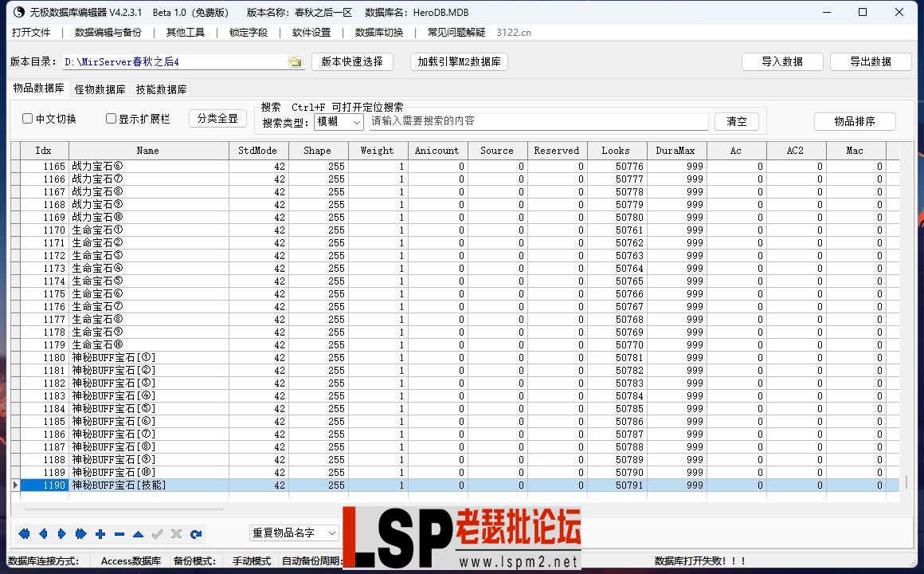
Task: Focus the search content input field
Action: 538,121
